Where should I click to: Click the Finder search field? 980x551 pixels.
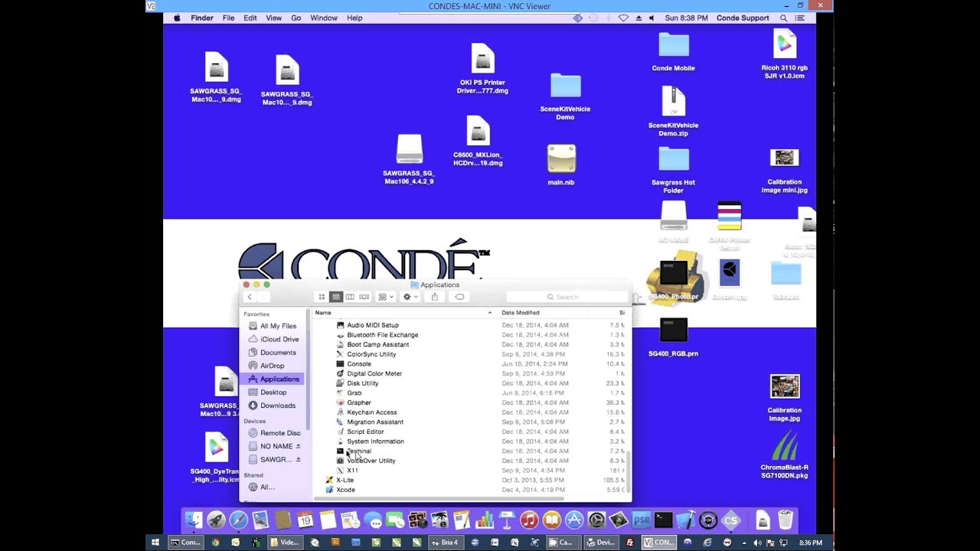click(567, 297)
